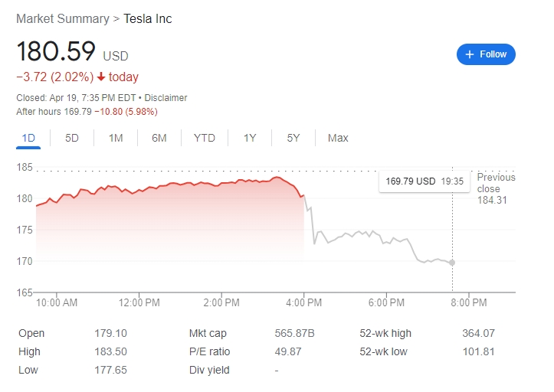554x392 pixels.
Task: Open the Disclaimer link
Action: point(166,98)
